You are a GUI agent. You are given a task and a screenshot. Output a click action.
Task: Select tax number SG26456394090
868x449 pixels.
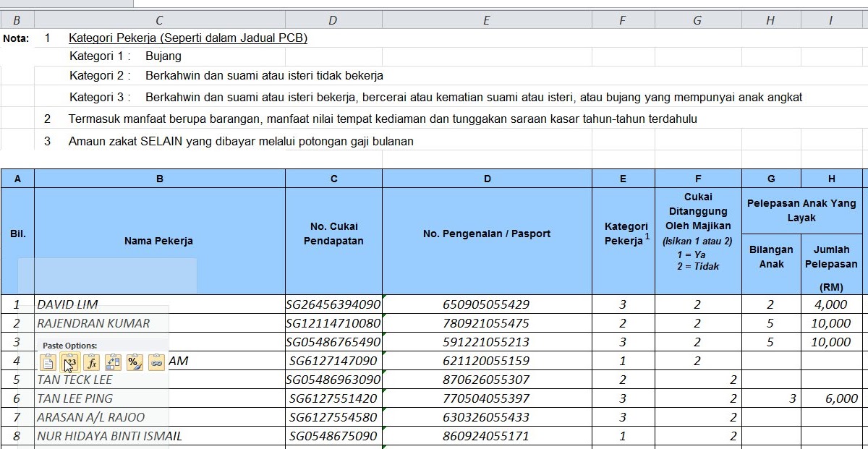coord(333,304)
